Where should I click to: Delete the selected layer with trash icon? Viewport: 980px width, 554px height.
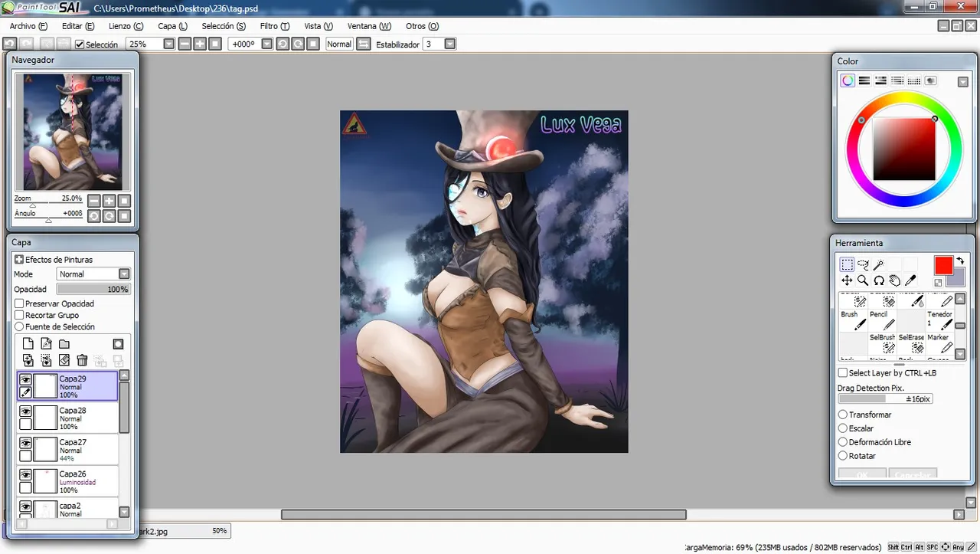point(82,360)
